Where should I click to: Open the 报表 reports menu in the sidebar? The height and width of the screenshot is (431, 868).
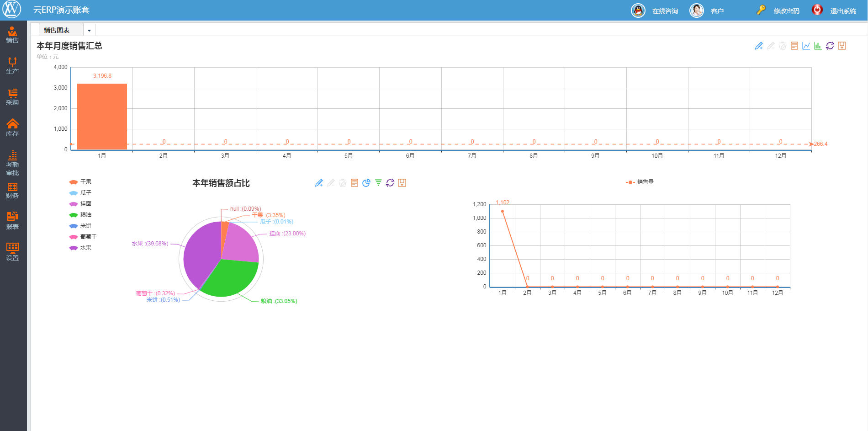point(12,221)
